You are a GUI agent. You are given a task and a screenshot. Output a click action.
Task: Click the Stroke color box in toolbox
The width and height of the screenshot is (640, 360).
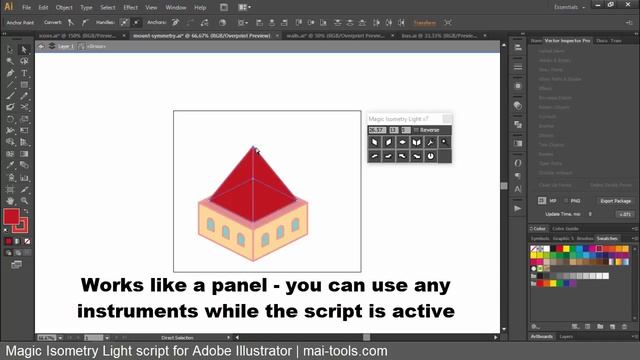click(21, 225)
